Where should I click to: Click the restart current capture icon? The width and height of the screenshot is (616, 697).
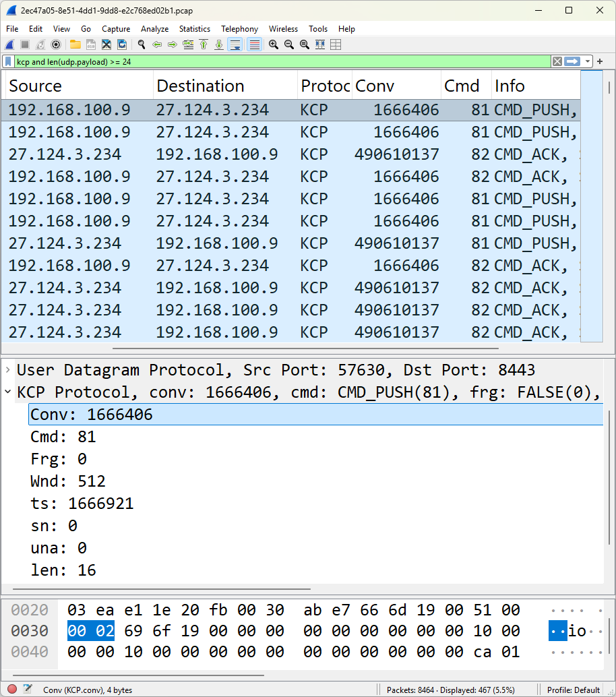[40, 44]
